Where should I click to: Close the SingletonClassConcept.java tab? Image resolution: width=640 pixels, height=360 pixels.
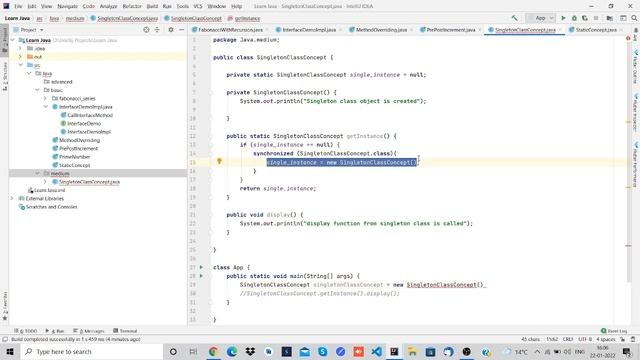(x=560, y=30)
